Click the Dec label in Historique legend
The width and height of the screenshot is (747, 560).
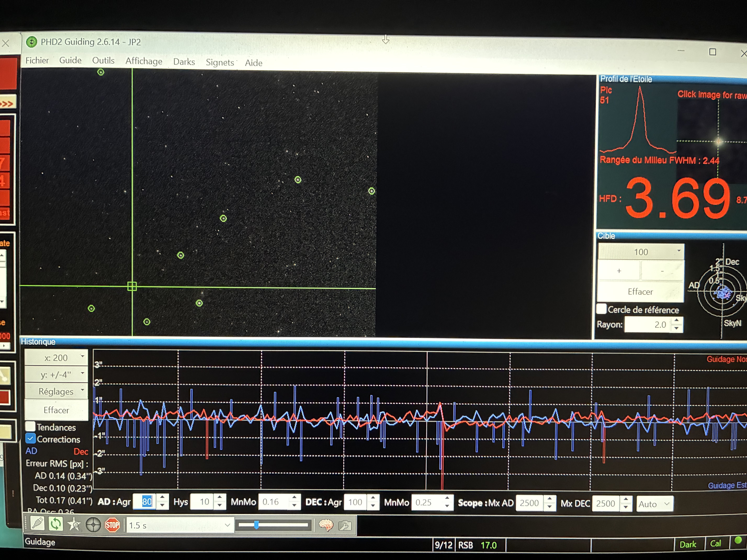pyautogui.click(x=81, y=452)
